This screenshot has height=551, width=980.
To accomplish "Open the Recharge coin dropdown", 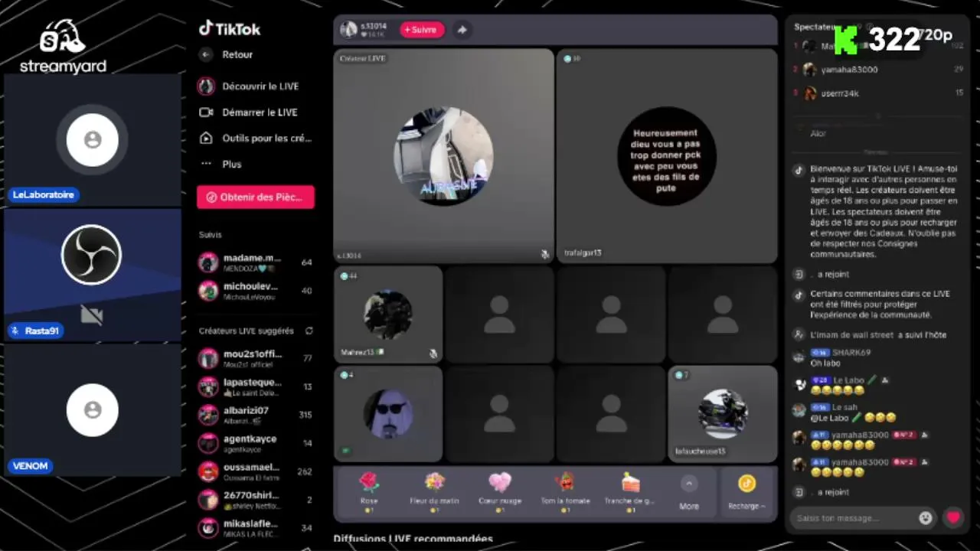I will click(747, 491).
